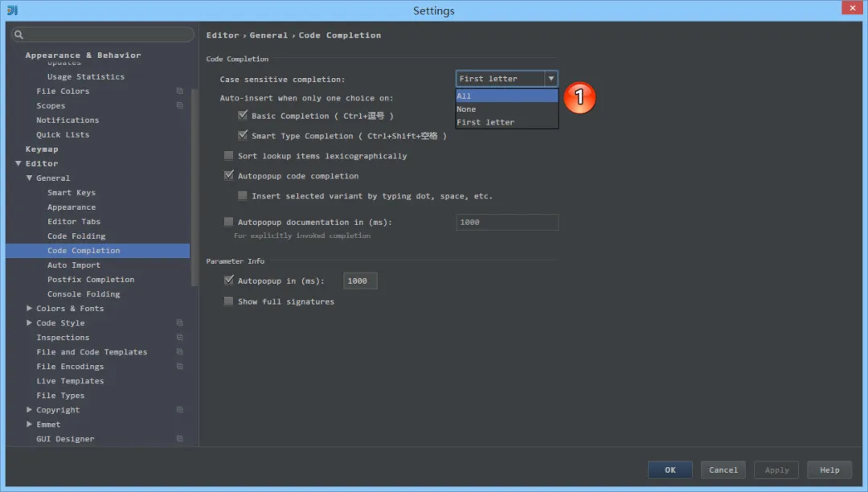The width and height of the screenshot is (868, 492).
Task: Click the Help button
Action: [829, 469]
